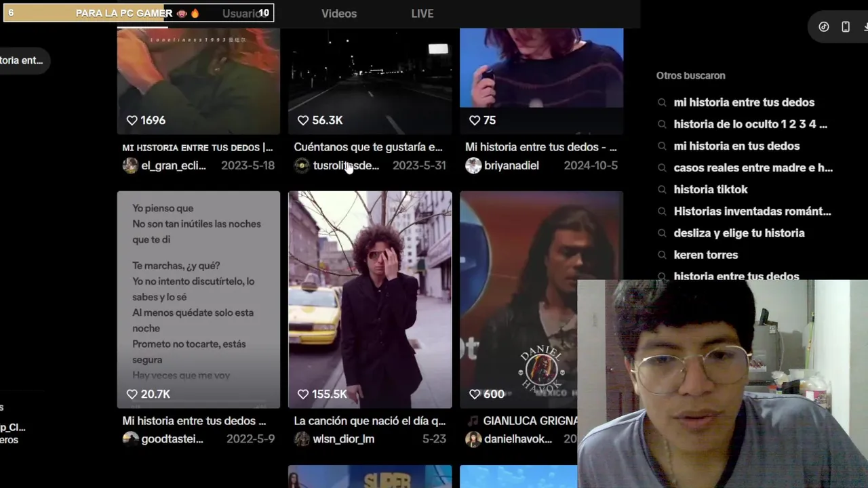868x488 pixels.
Task: Open lyrics video with 20.7K likes
Action: coord(198,300)
